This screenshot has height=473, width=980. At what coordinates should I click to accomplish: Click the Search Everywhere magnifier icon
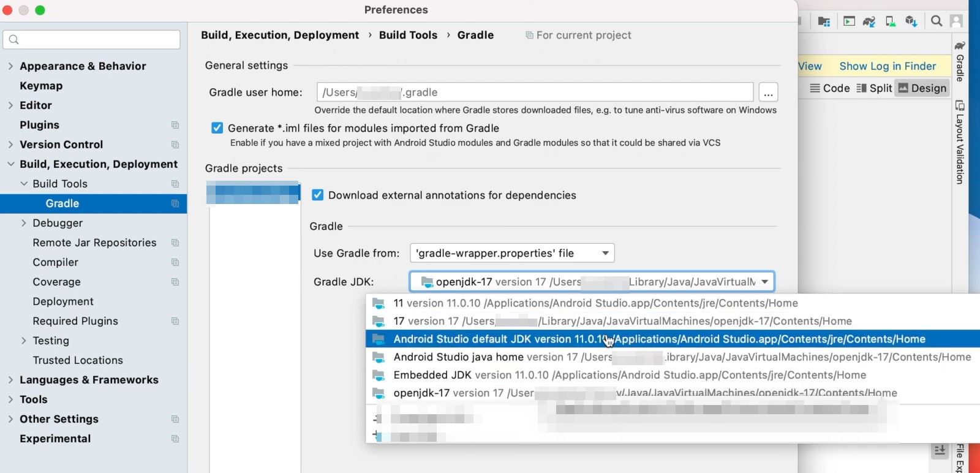point(937,21)
